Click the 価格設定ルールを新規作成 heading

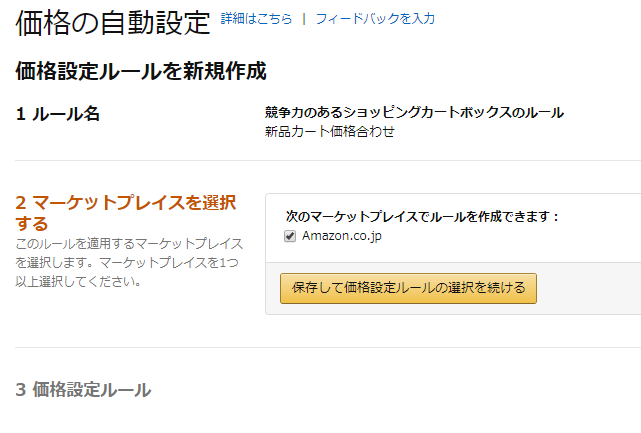click(140, 71)
